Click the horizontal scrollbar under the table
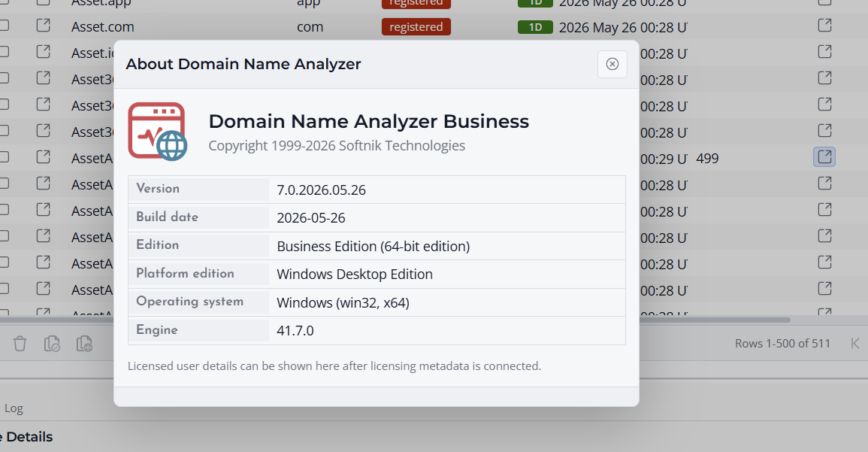Image resolution: width=868 pixels, height=452 pixels. pyautogui.click(x=395, y=320)
